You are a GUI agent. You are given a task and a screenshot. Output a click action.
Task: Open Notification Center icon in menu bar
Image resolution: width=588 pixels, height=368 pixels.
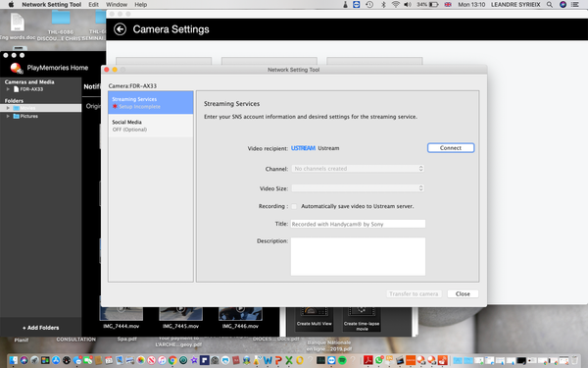point(575,5)
